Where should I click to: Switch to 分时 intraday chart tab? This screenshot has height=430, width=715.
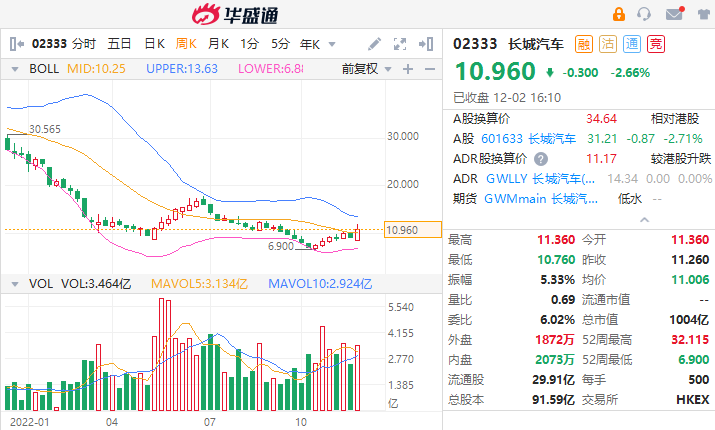pos(84,44)
